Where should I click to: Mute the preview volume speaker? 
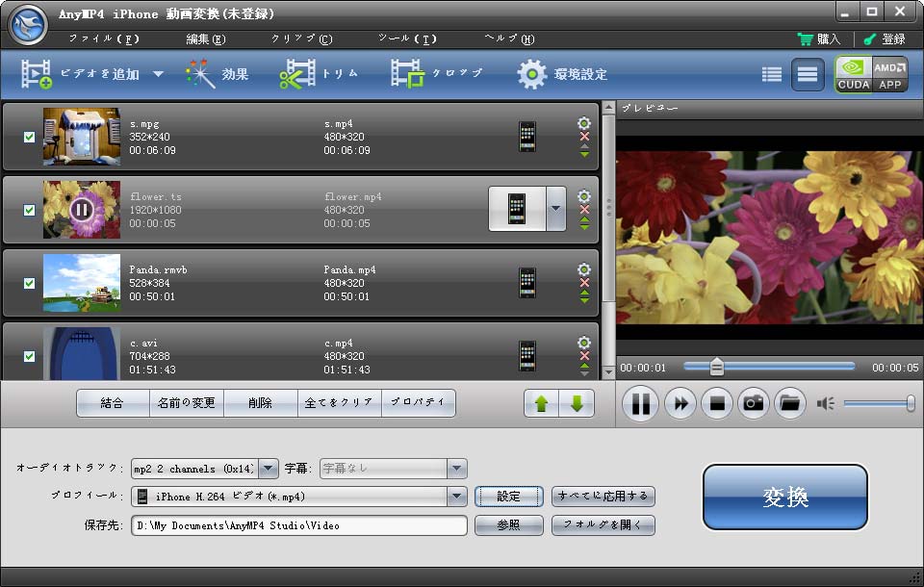pos(825,404)
